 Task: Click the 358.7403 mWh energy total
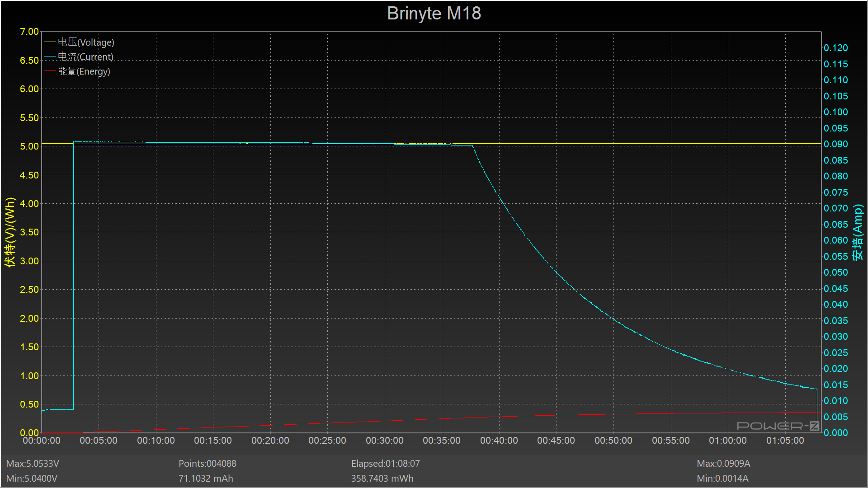pos(382,478)
